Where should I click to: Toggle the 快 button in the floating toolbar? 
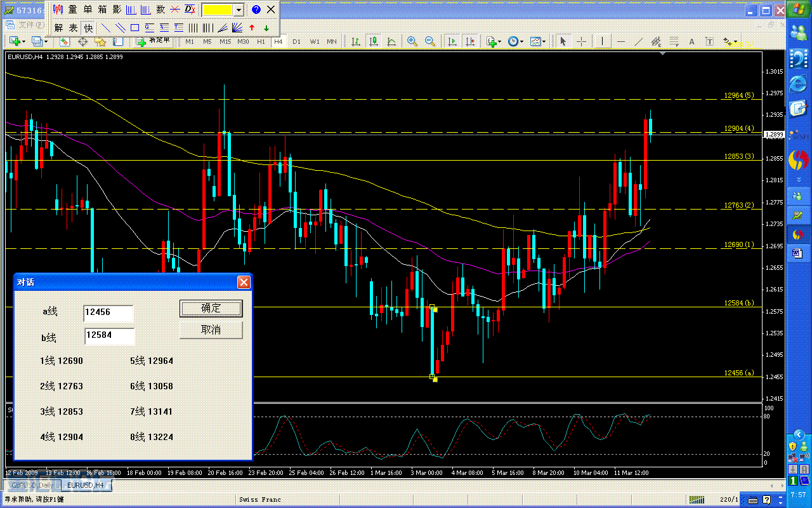tap(88, 28)
